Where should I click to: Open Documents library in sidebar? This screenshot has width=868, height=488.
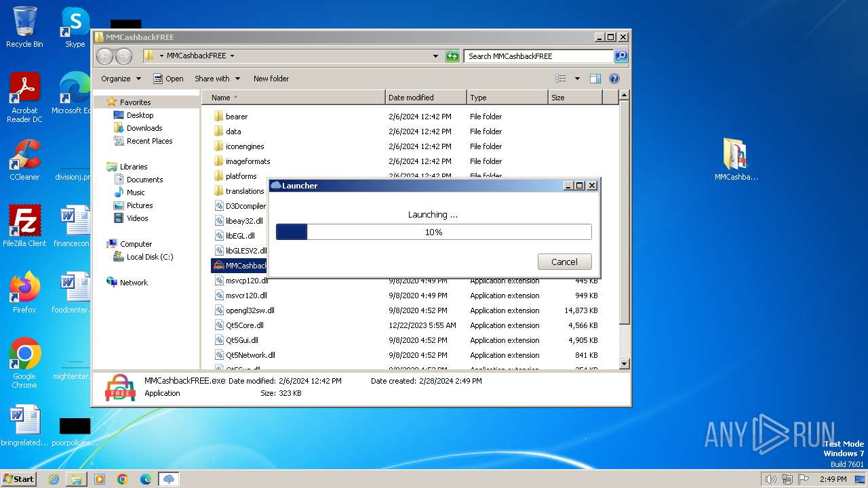[144, 180]
